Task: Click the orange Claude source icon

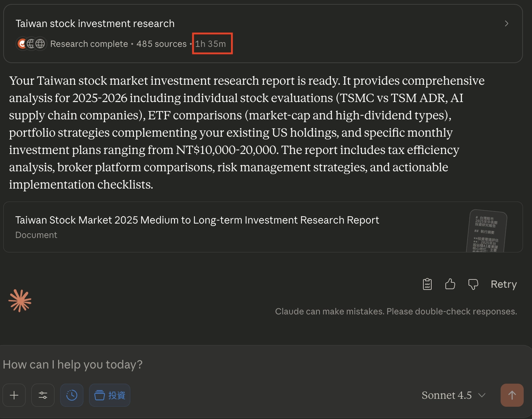Action: (22, 44)
